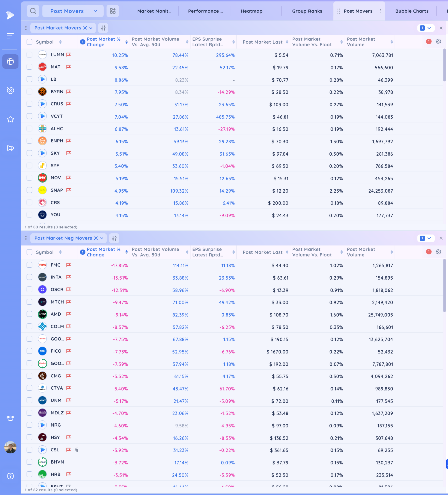The width and height of the screenshot is (448, 495).
Task: Open filter sliders for Post Market Neg Movers
Action: [x=114, y=238]
